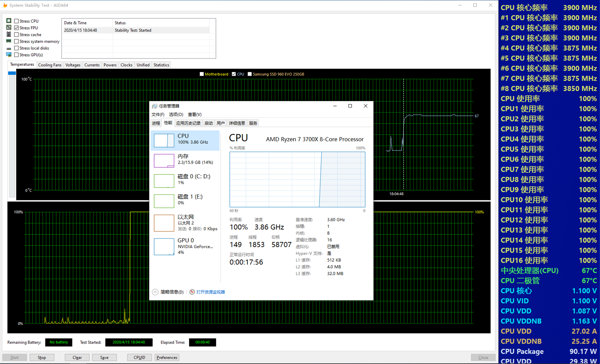Select the 以太网 Ethernet graph icon
The image size is (600, 364).
pos(164,223)
